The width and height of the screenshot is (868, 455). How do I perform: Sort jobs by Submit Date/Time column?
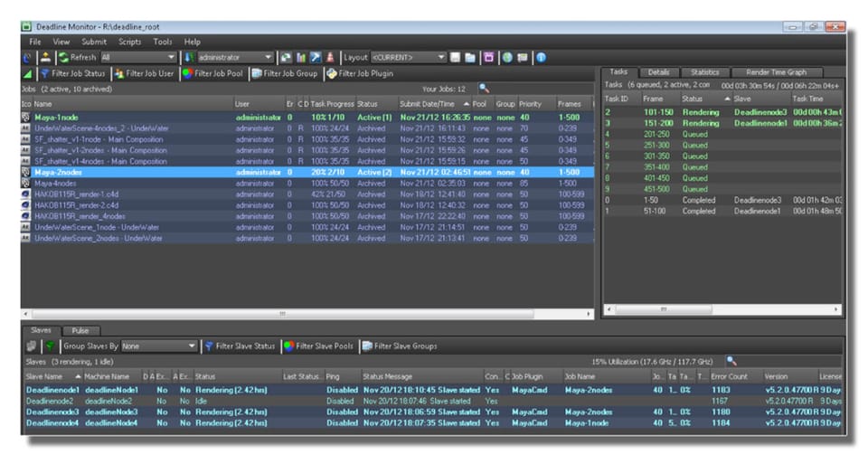tap(434, 104)
